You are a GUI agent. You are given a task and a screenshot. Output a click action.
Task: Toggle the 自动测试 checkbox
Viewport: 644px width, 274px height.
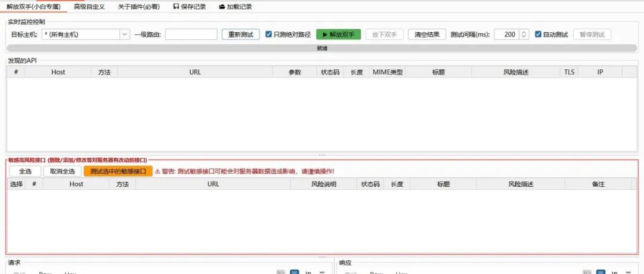tap(538, 35)
